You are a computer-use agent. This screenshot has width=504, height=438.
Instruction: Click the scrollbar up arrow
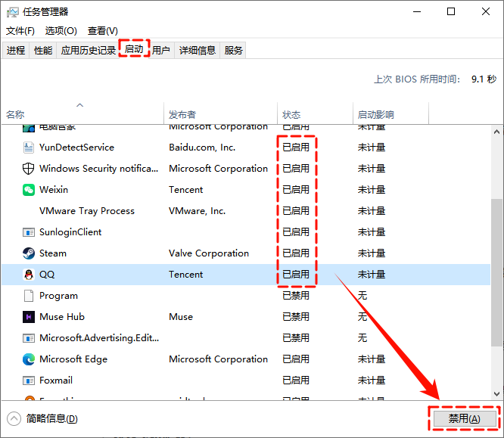pyautogui.click(x=496, y=132)
